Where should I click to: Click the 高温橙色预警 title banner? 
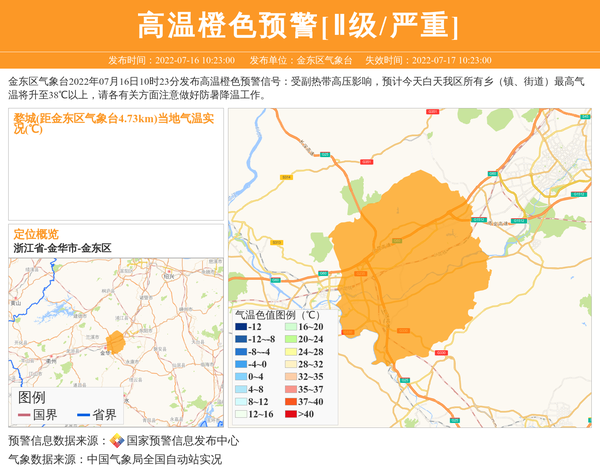[299, 25]
